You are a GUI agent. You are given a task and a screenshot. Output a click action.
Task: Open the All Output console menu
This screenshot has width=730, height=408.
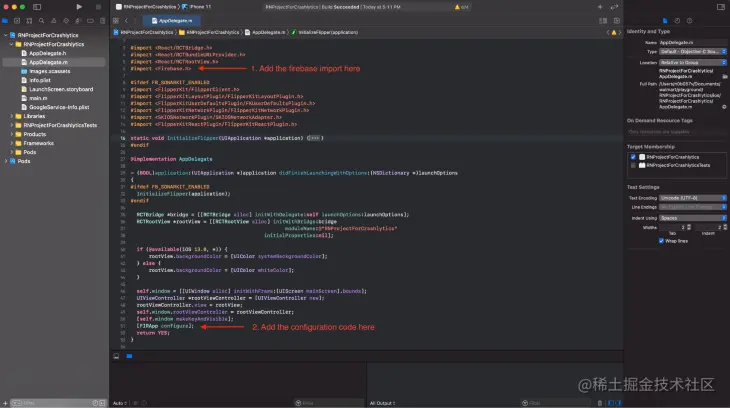[x=382, y=403]
